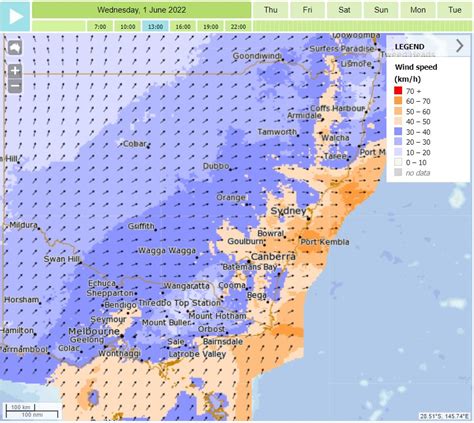Viewport: 474px width, 423px height.
Task: Click the Goulburn map label
Action: pyautogui.click(x=246, y=241)
